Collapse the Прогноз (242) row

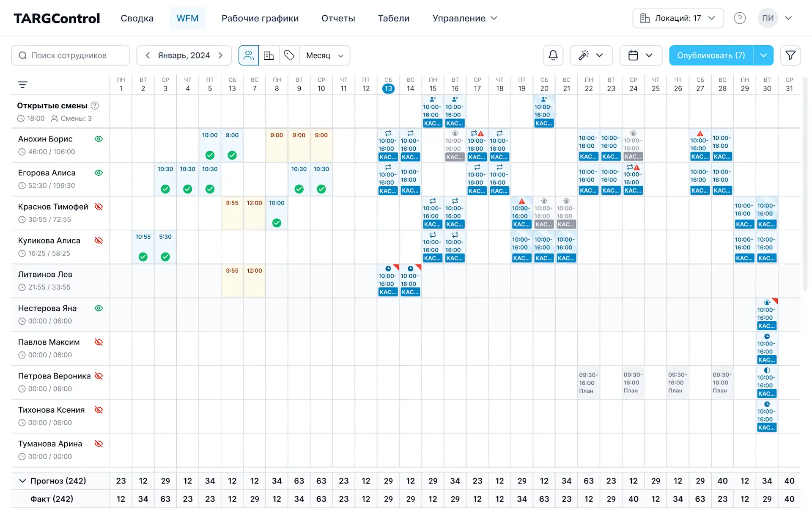(22, 481)
